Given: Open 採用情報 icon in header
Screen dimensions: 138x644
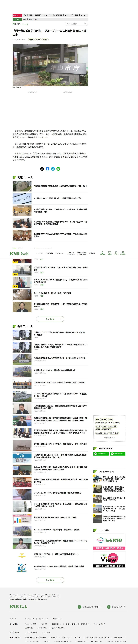Looking at the screenshot, I should 102,253.
